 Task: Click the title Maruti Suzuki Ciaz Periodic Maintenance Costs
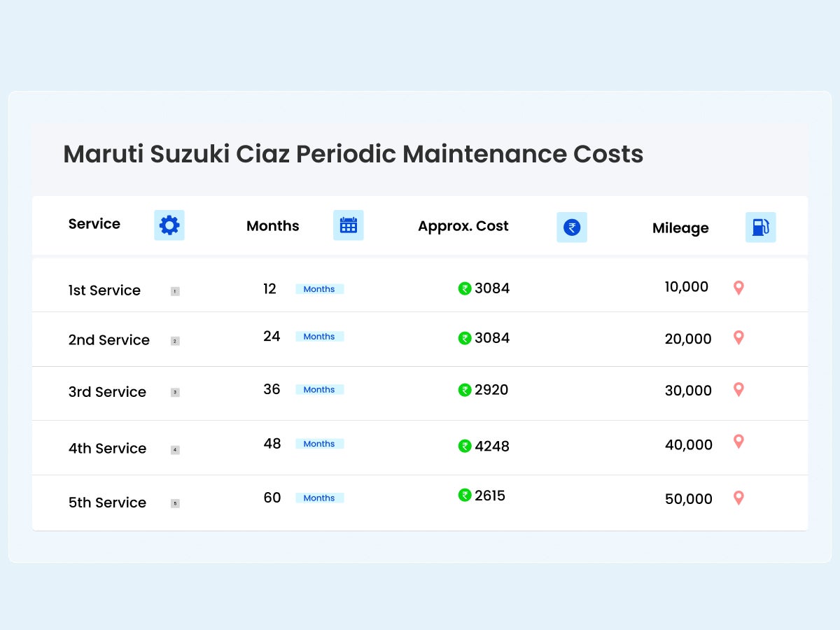(353, 154)
